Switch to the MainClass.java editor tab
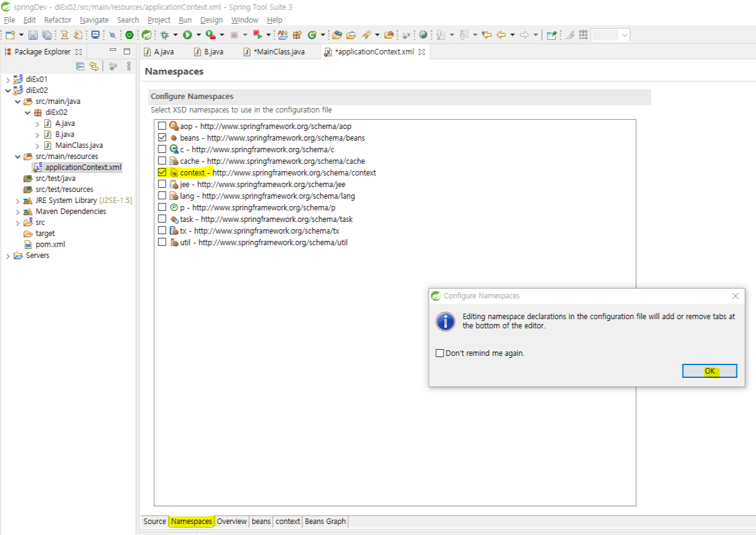Screen dimensions: 756x535 point(275,52)
